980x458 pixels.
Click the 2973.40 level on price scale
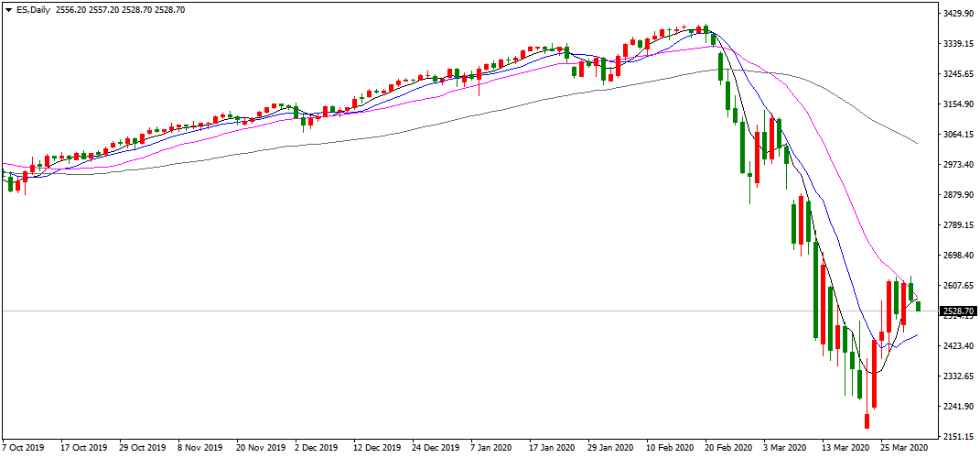pyautogui.click(x=957, y=165)
